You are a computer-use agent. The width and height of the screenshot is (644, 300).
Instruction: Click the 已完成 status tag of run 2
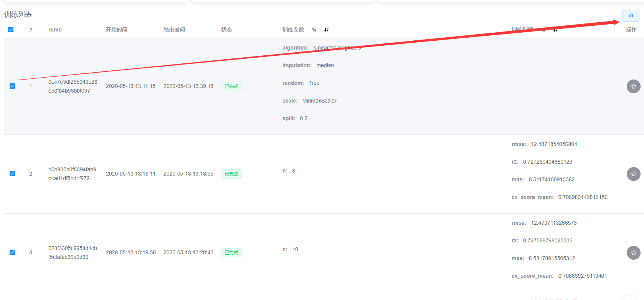tap(231, 174)
